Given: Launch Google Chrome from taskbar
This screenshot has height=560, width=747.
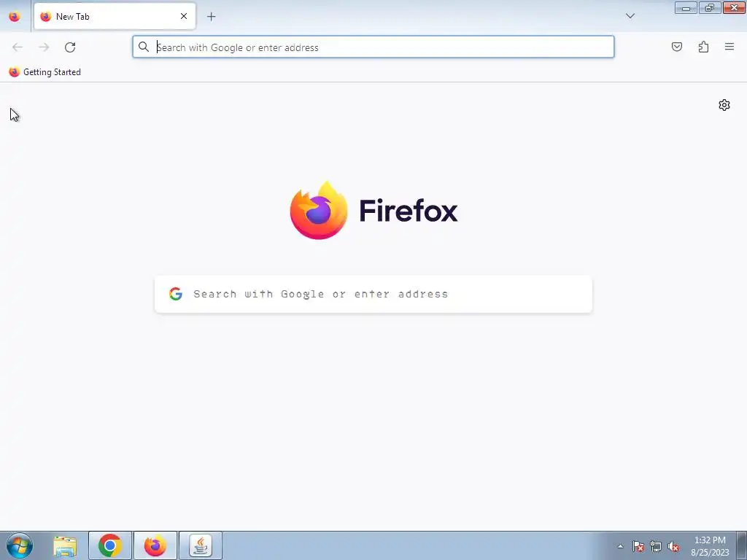Looking at the screenshot, I should [110, 545].
